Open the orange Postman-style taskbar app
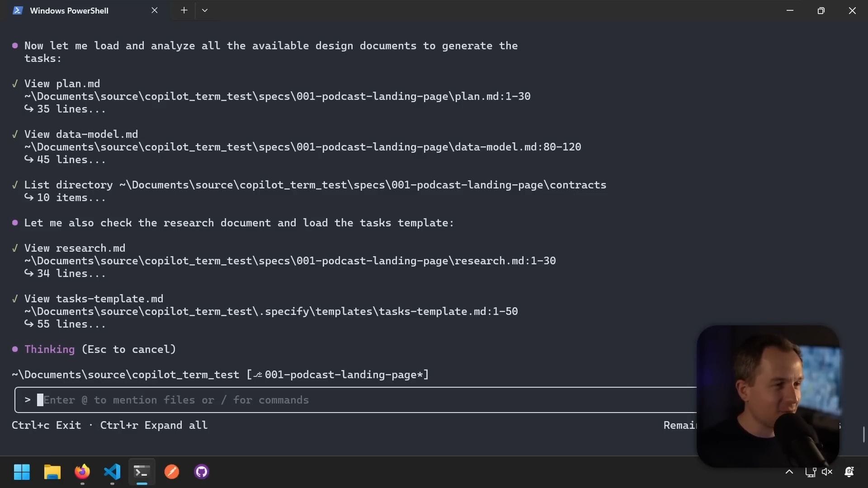Image resolution: width=868 pixels, height=488 pixels. [x=172, y=472]
